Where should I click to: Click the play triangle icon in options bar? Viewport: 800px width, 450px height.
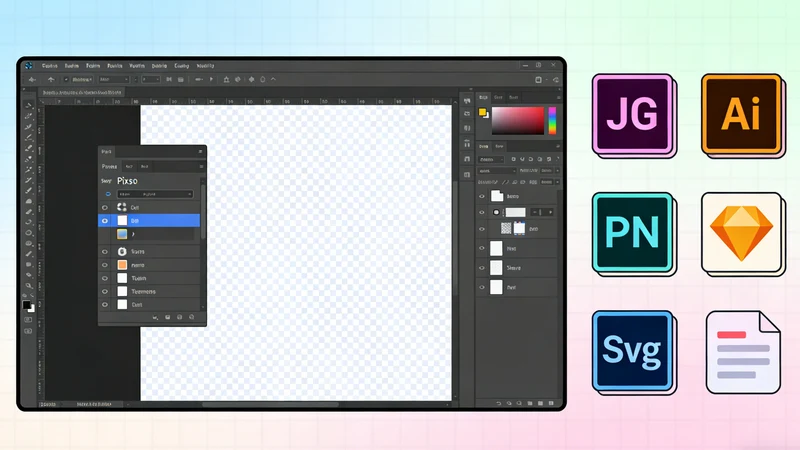(x=211, y=80)
